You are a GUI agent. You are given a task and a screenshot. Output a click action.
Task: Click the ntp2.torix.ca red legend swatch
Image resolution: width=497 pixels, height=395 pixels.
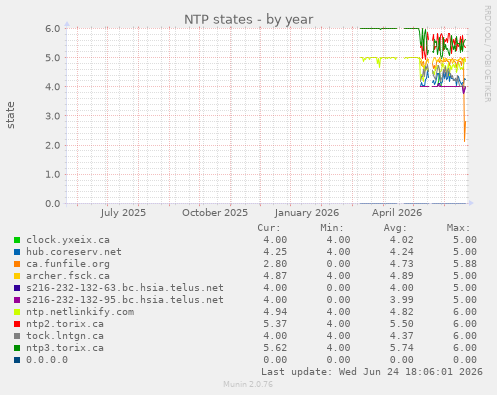pyautogui.click(x=17, y=324)
